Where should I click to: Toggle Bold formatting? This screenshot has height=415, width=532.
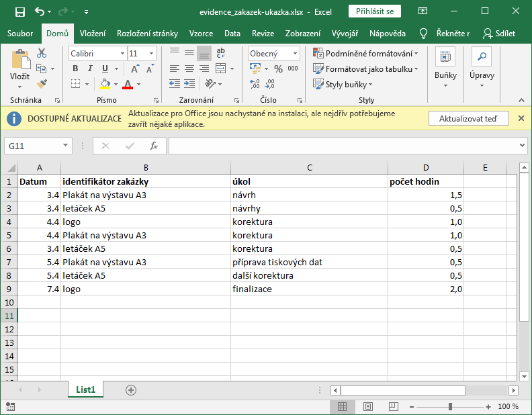pos(75,68)
